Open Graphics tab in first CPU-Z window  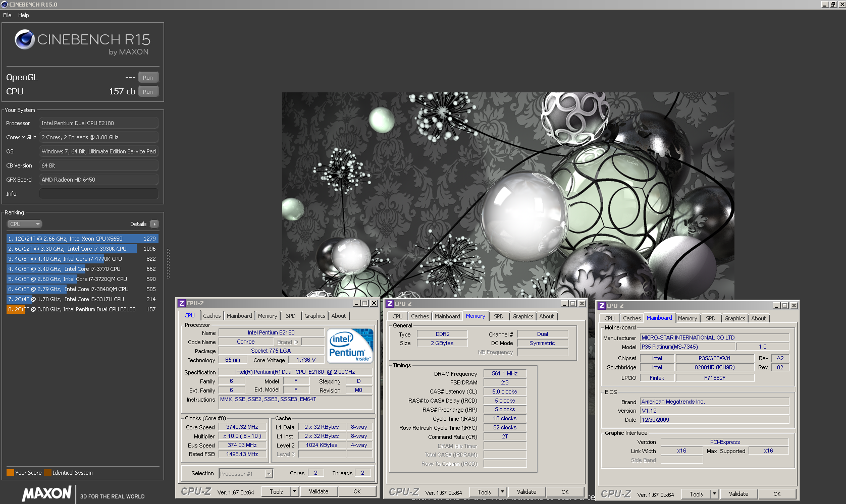(x=315, y=316)
